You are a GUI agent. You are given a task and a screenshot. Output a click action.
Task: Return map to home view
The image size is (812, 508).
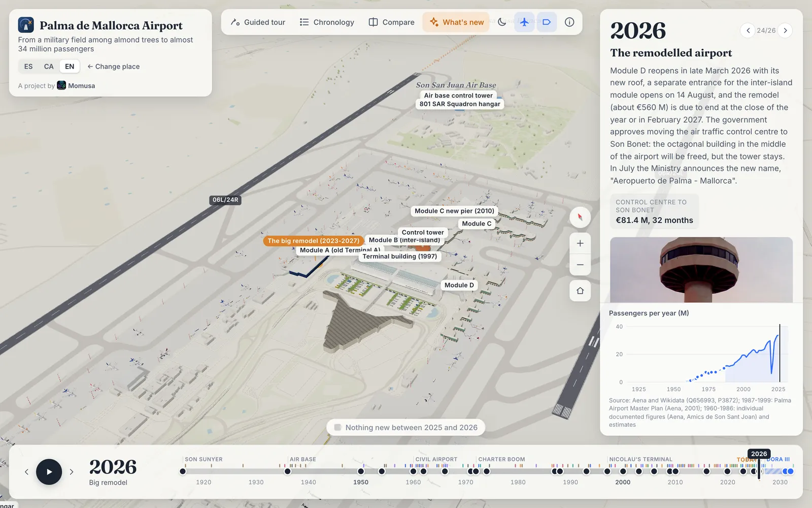pos(580,291)
